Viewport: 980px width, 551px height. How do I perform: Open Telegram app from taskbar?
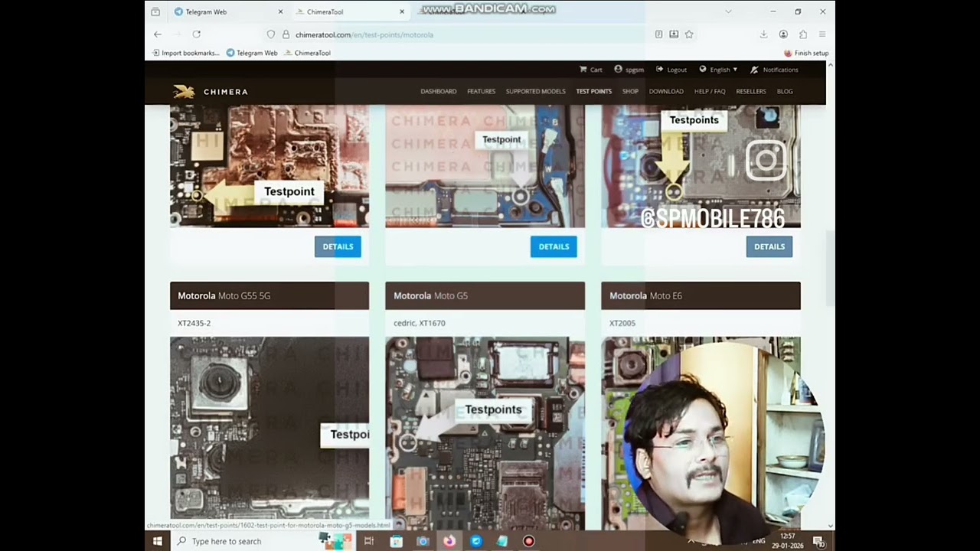tap(475, 541)
